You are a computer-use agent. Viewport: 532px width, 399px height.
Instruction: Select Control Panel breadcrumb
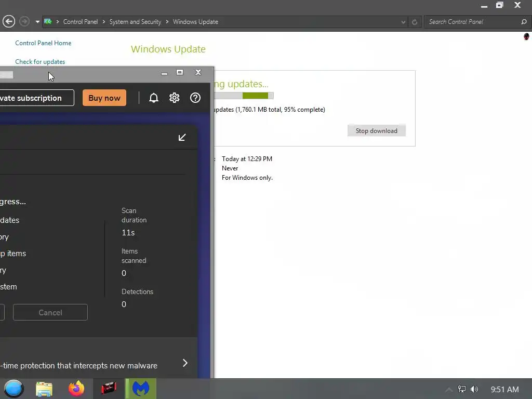tap(81, 22)
